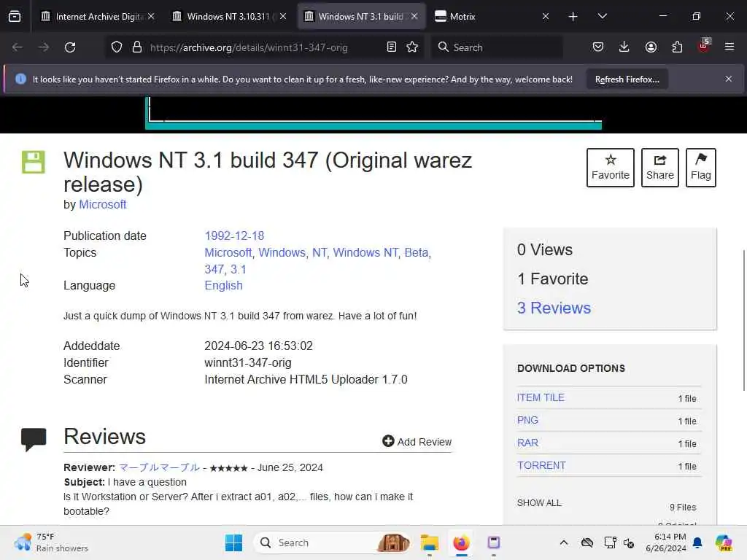Screen dimensions: 747x560
Task: Go forward one page
Action: (43, 47)
